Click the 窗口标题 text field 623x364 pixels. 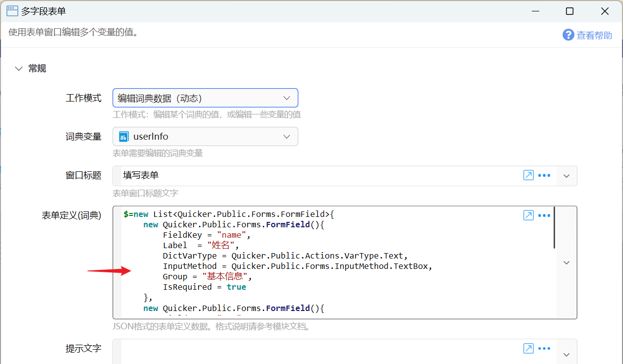tap(317, 176)
